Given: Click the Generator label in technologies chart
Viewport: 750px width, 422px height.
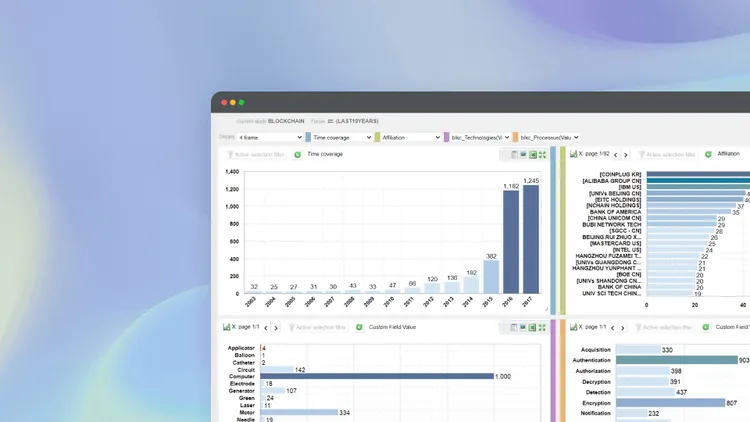Looking at the screenshot, I should (x=241, y=391).
